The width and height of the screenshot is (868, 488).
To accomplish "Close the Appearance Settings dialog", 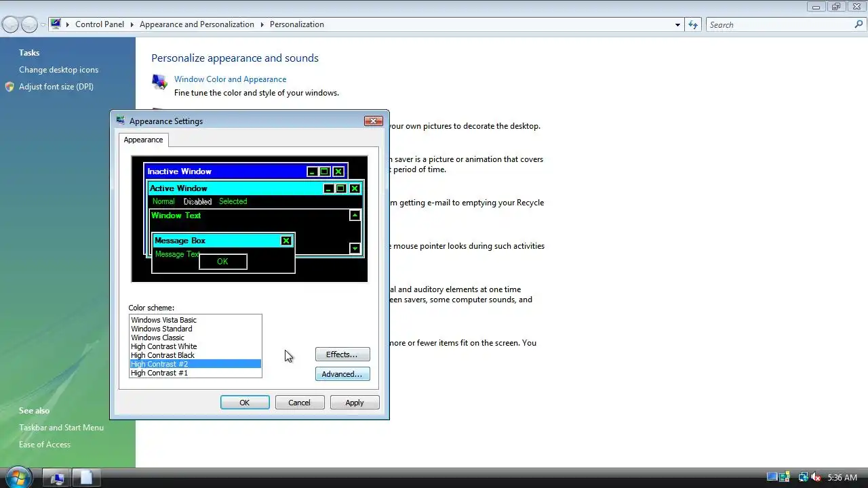I will [374, 121].
